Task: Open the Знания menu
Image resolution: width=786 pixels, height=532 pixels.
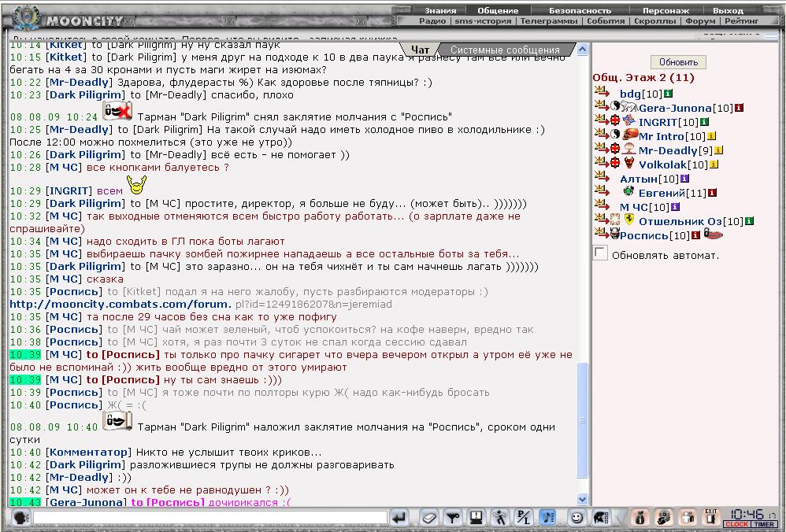Action: tap(440, 10)
